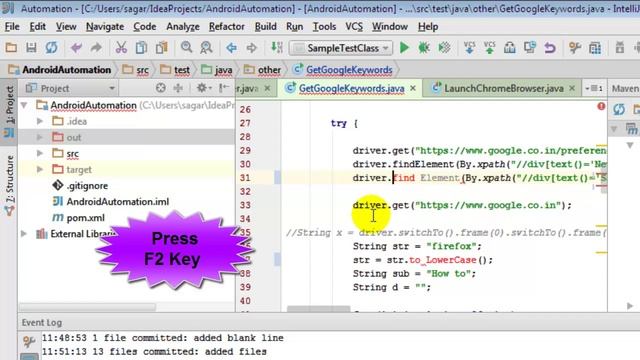
Task: Open the Tools menu
Action: coord(324,27)
